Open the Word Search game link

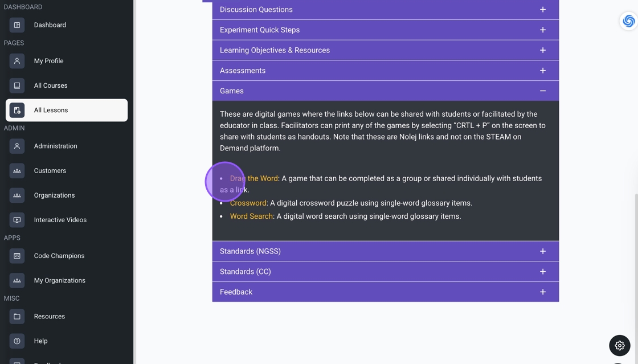click(x=251, y=216)
